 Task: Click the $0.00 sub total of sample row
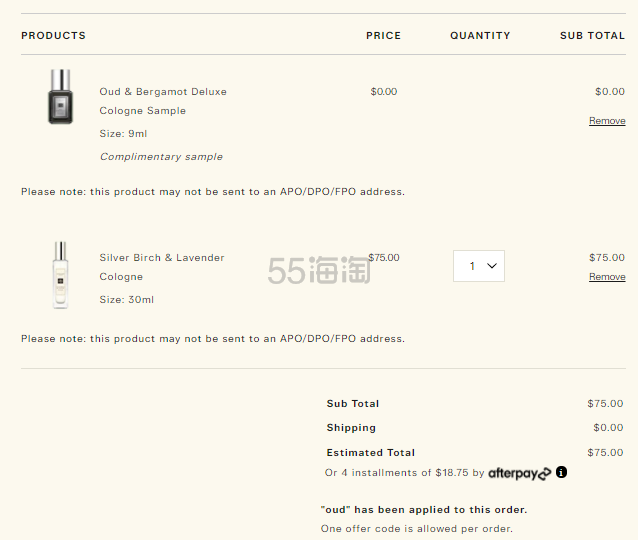[x=610, y=92]
